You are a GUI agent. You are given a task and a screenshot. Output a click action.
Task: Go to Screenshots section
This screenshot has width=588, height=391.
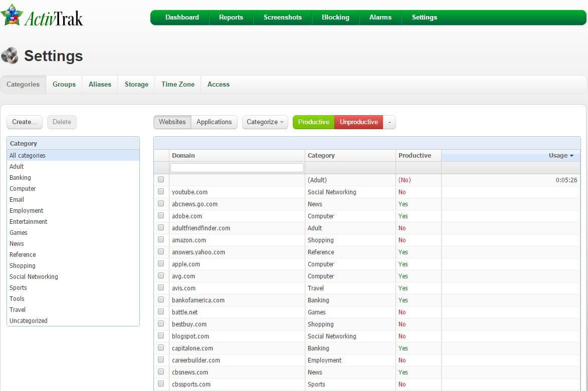pos(282,17)
